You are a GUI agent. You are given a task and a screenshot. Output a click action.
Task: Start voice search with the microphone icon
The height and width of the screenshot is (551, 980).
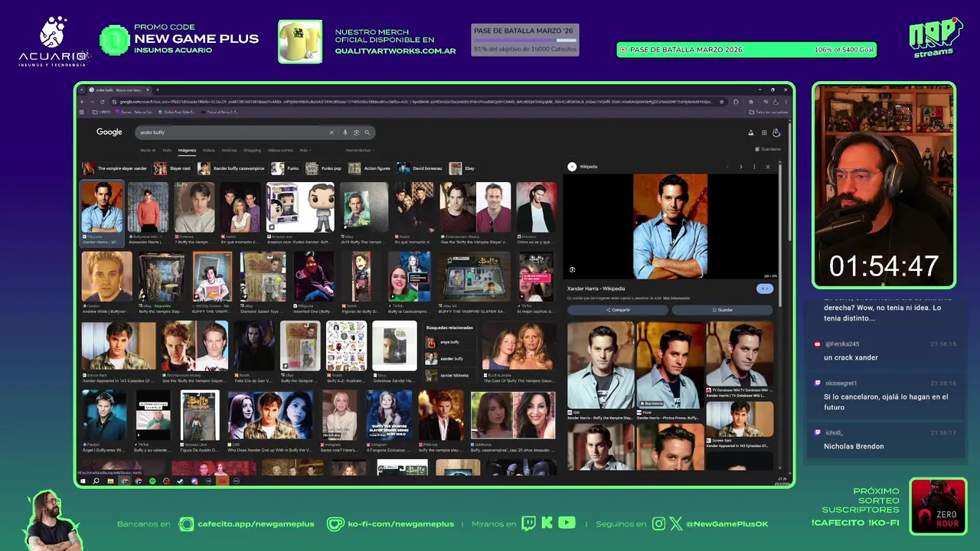click(345, 132)
